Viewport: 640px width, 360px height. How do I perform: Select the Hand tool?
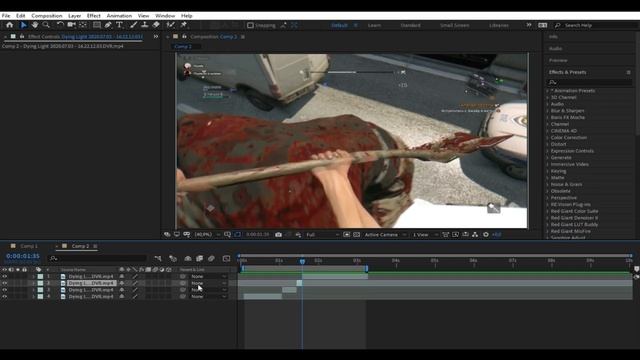point(35,25)
